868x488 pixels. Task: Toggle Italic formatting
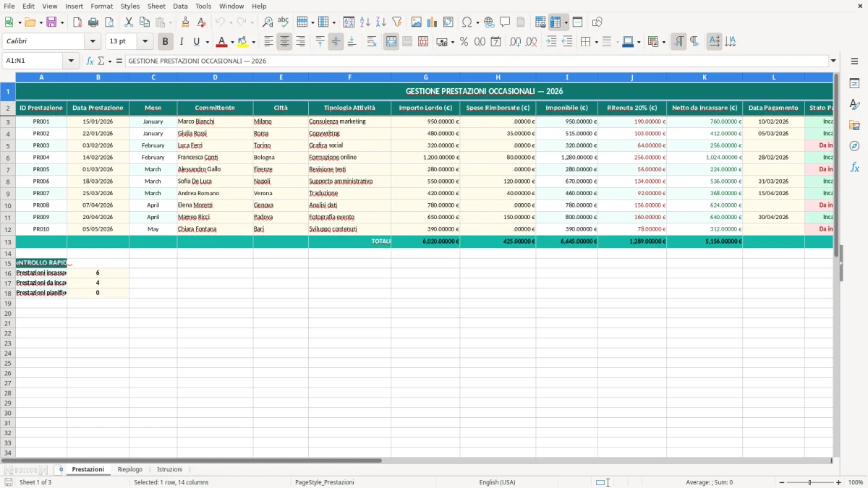182,42
